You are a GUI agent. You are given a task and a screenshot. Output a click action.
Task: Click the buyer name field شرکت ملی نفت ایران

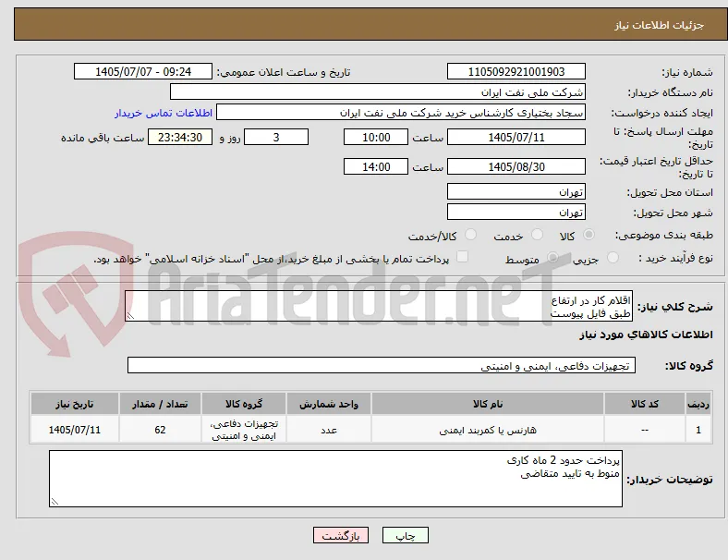378,91
